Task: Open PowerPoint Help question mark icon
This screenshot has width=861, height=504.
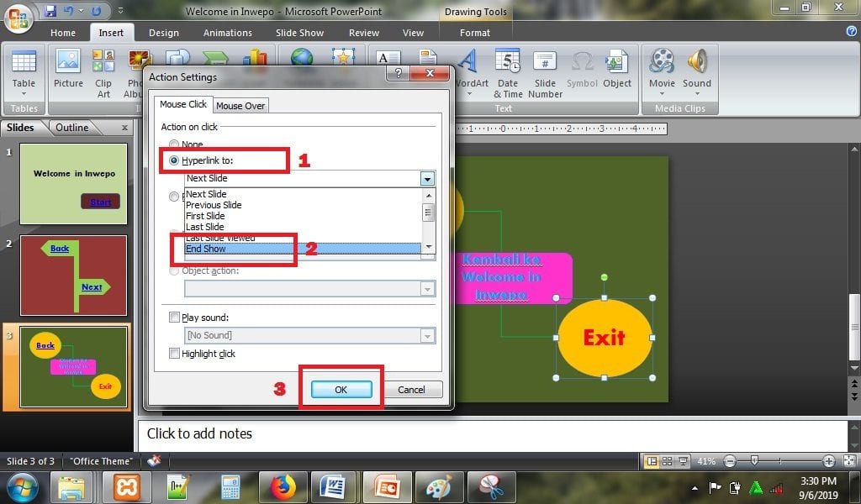Action: pos(852,32)
